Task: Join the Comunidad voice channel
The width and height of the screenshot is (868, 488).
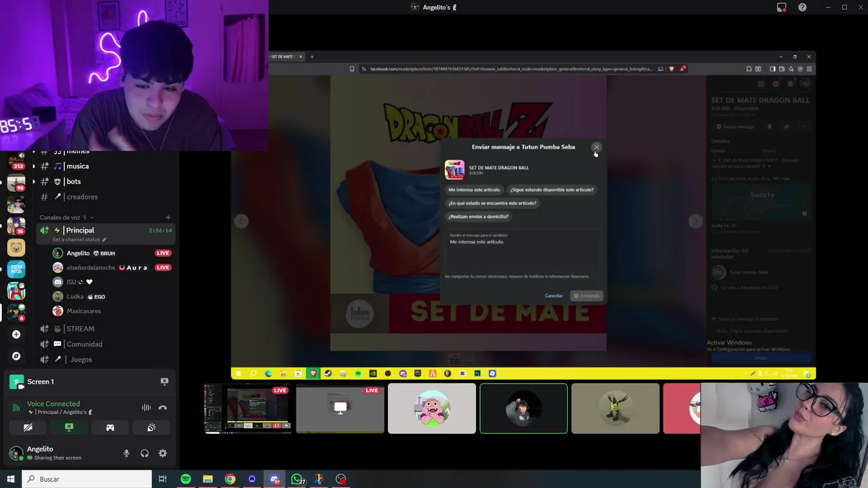Action: 84,344
